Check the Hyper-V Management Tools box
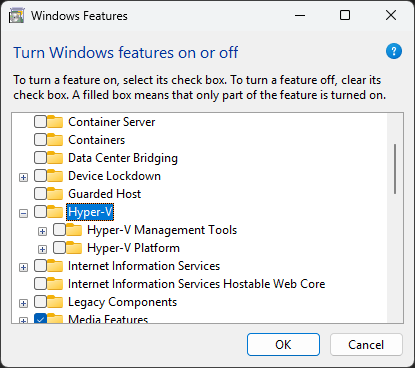The height and width of the screenshot is (368, 415). (x=59, y=230)
